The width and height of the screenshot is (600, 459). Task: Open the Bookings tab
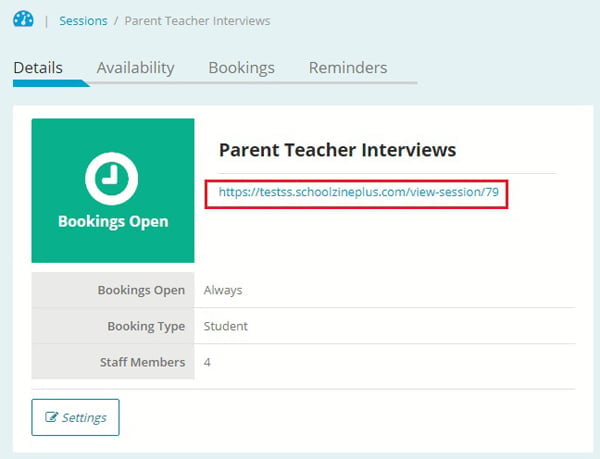241,68
